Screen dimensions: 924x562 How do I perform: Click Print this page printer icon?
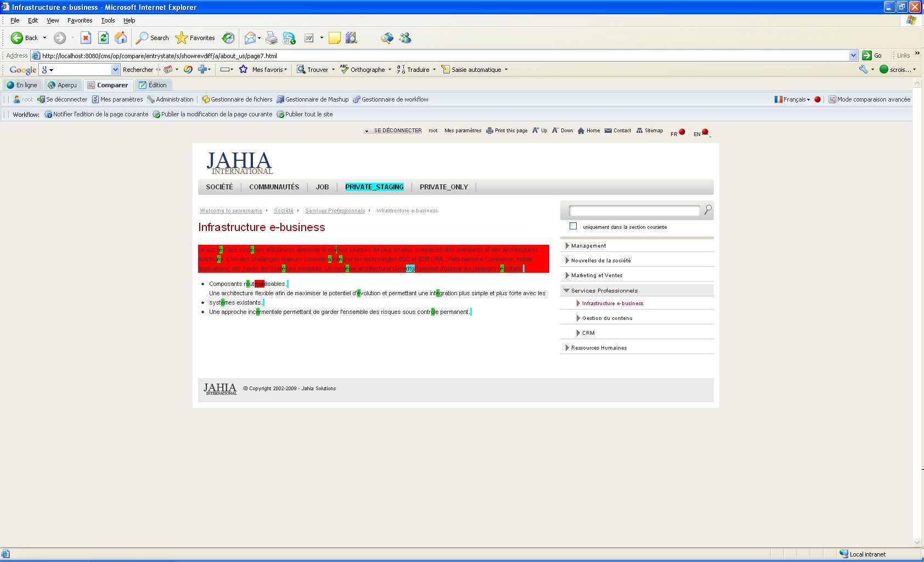[489, 131]
